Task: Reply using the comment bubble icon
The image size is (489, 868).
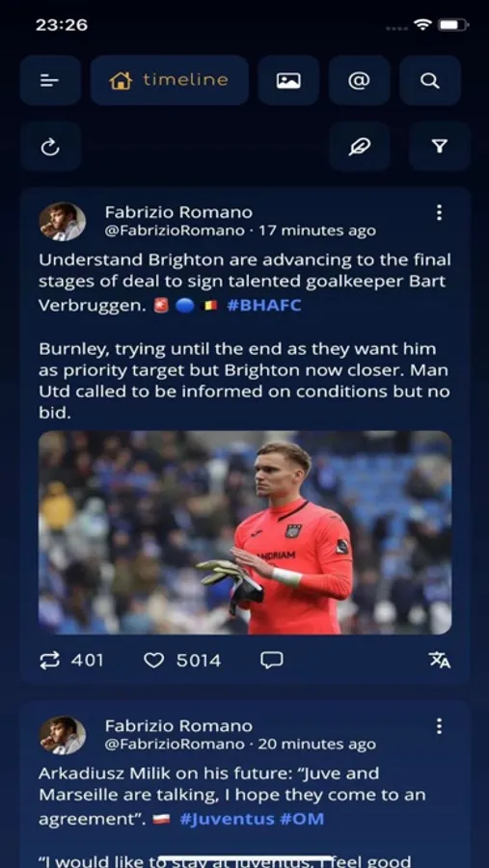Action: click(x=272, y=660)
